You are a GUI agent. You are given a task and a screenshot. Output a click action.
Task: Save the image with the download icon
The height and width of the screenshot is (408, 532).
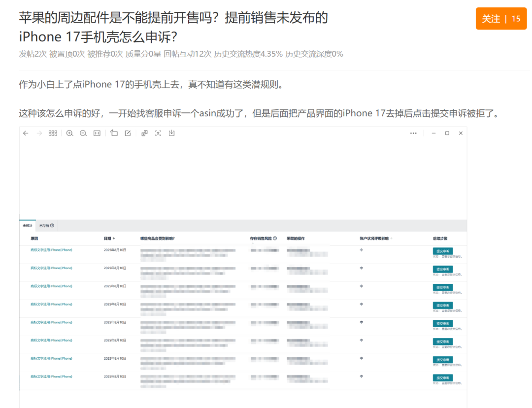click(x=172, y=134)
